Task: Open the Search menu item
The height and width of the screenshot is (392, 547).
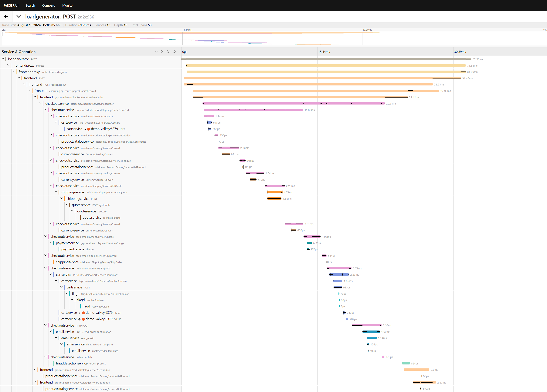Action: coord(30,5)
